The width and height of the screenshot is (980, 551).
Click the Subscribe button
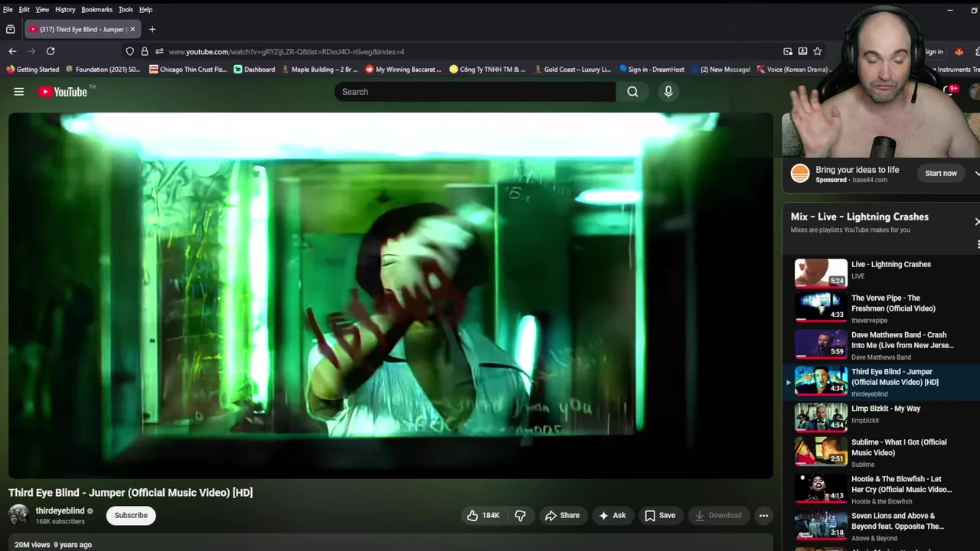tap(131, 516)
